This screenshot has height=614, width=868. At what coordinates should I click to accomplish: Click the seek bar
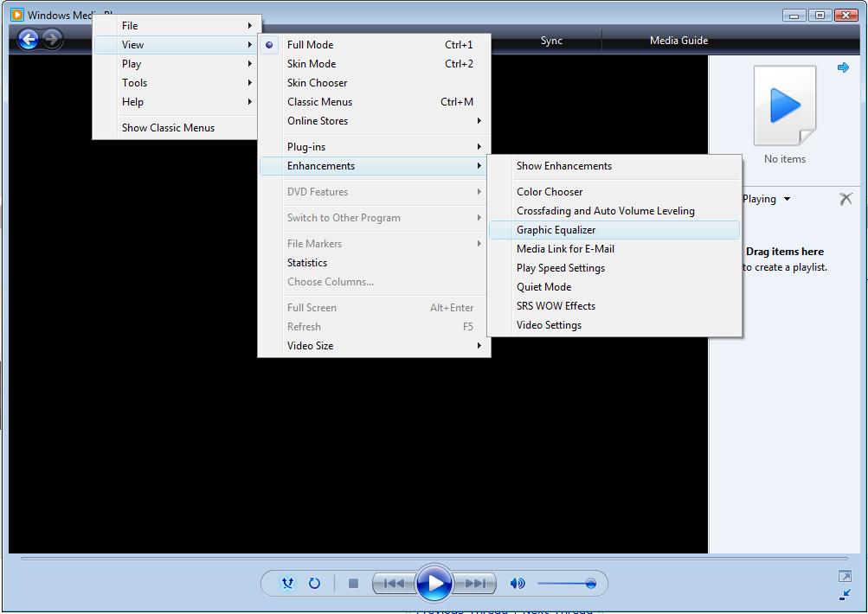[x=434, y=558]
